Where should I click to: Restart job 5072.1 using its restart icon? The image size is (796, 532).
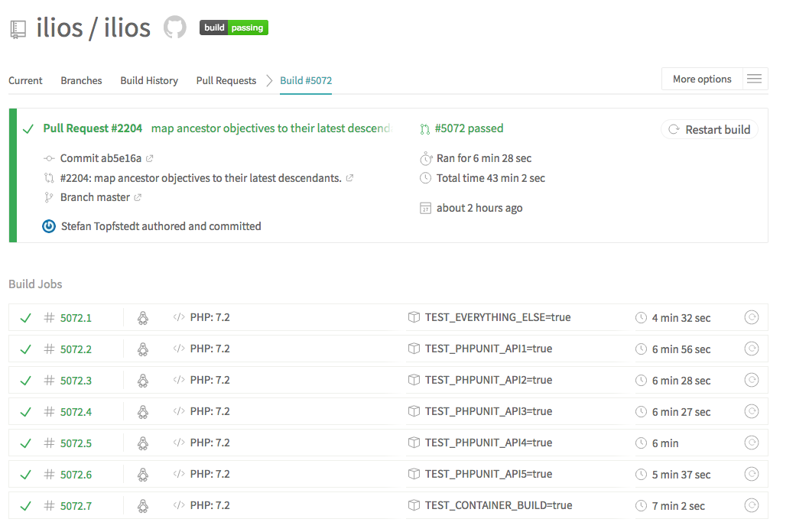pos(752,317)
